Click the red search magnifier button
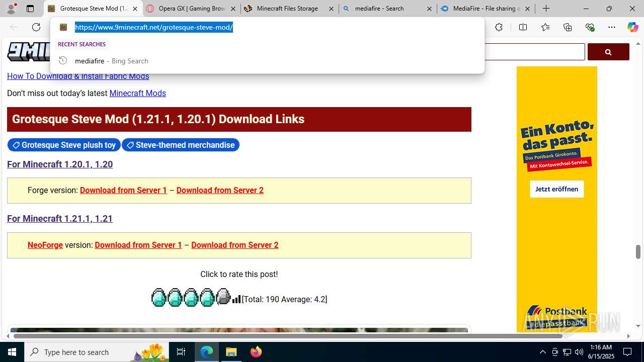644x362 pixels. tap(608, 52)
